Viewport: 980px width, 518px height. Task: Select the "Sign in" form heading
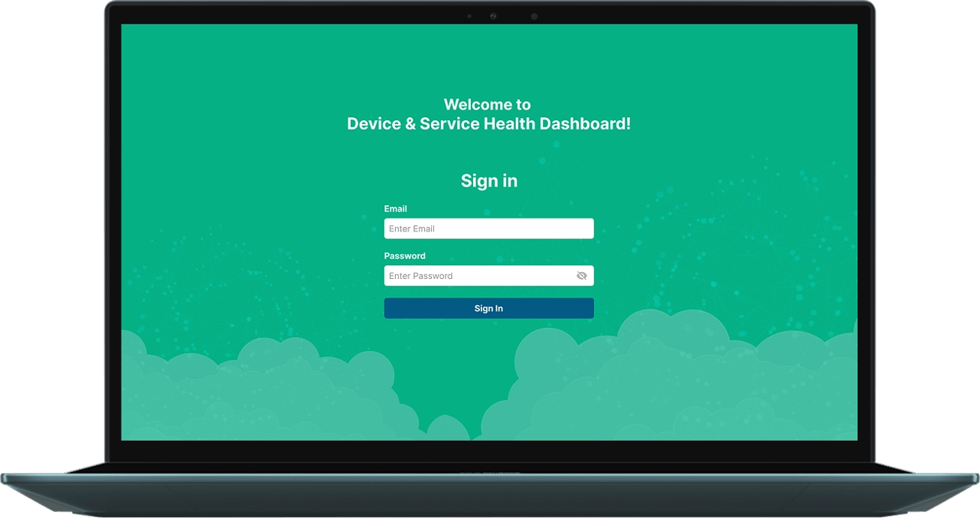click(488, 181)
